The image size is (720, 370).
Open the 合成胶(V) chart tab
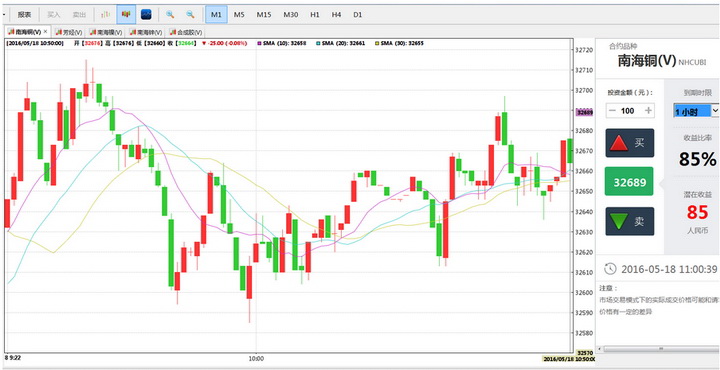pyautogui.click(x=186, y=32)
